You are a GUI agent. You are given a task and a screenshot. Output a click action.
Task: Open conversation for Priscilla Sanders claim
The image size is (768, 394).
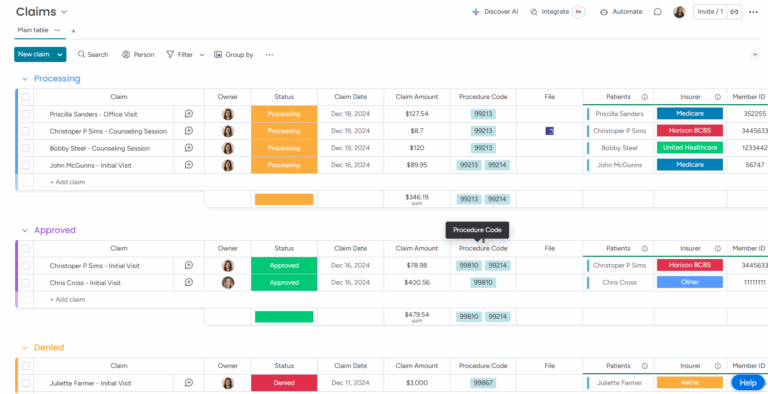(x=189, y=114)
